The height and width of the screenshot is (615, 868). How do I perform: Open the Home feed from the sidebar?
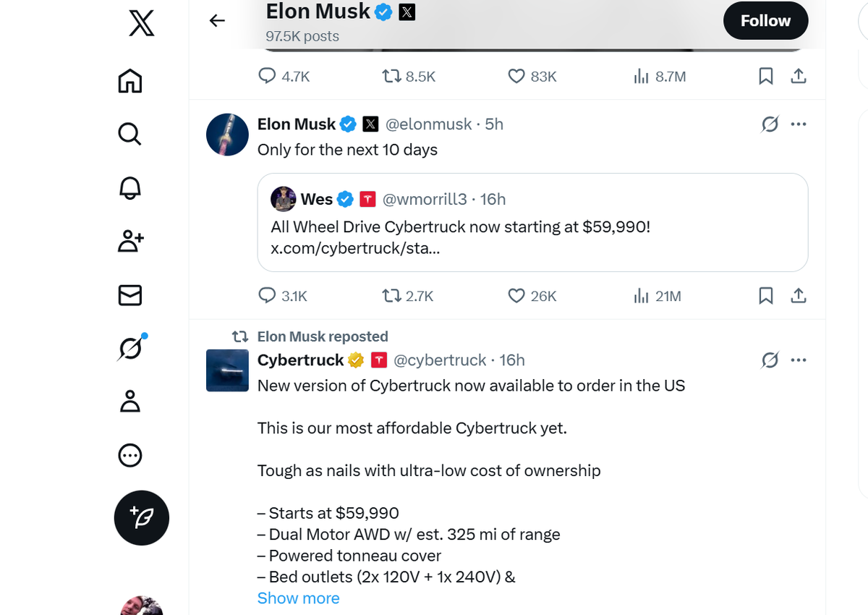[129, 81]
